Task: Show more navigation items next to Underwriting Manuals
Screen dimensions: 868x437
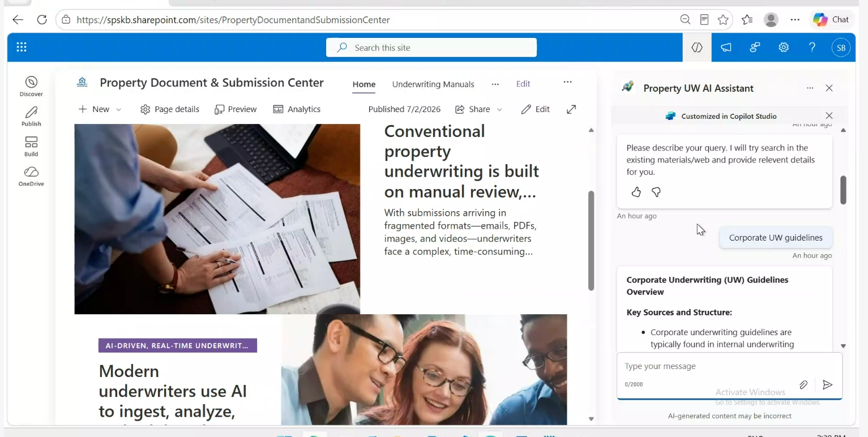Action: coord(495,84)
